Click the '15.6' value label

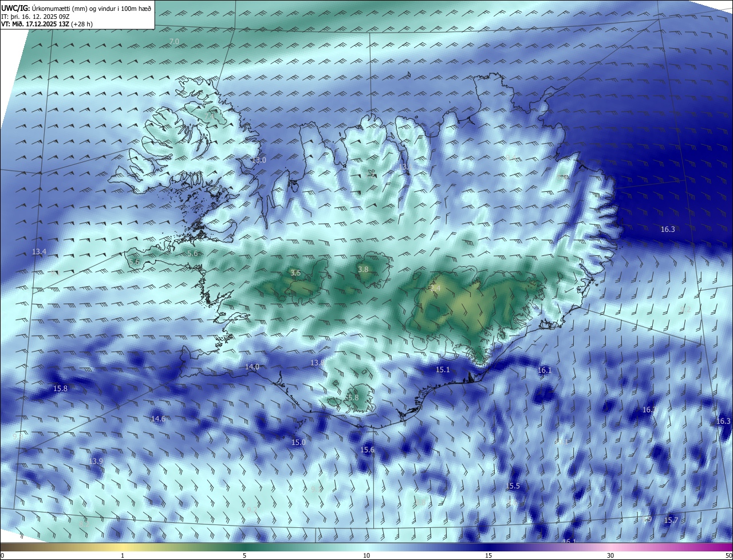tap(367, 450)
